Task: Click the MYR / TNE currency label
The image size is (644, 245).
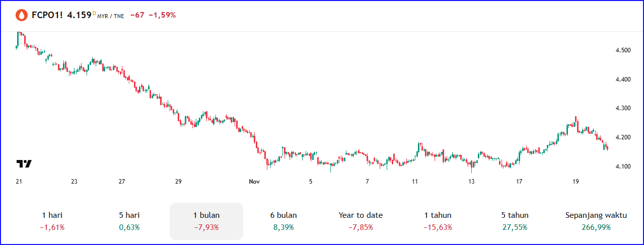Action: point(110,16)
